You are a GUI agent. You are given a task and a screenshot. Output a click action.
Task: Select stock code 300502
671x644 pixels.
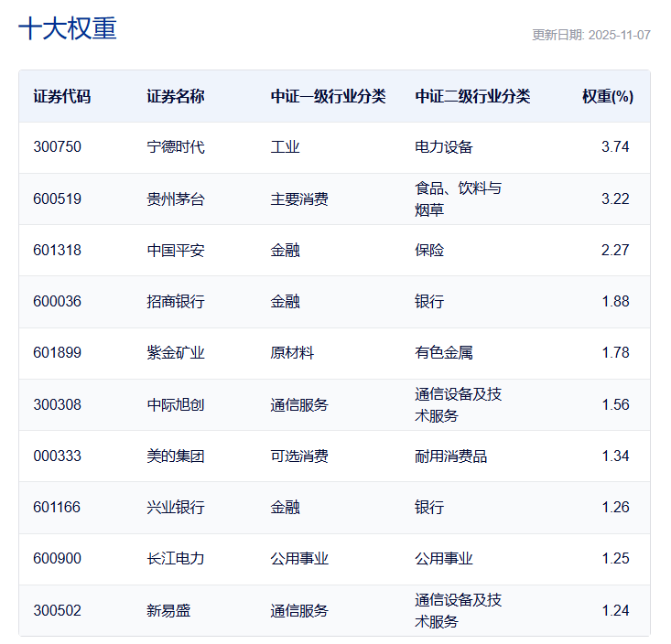[x=58, y=611]
